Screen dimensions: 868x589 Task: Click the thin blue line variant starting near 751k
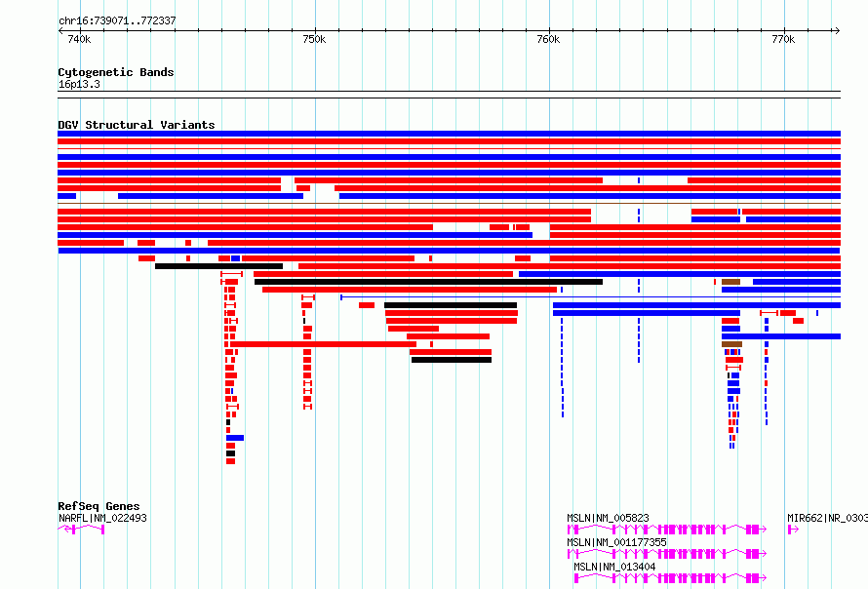click(590, 297)
